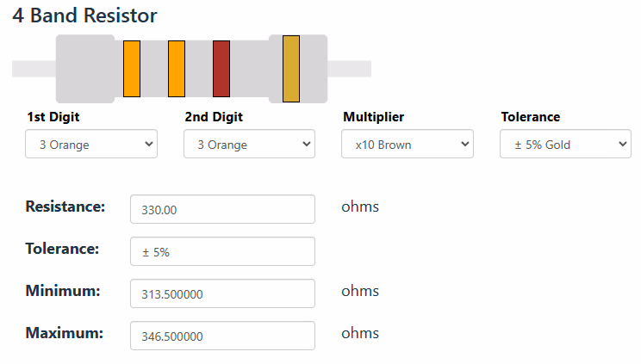Focus the Tolerance field showing ± 5%
Screen dimensions: 641x364
[222, 251]
